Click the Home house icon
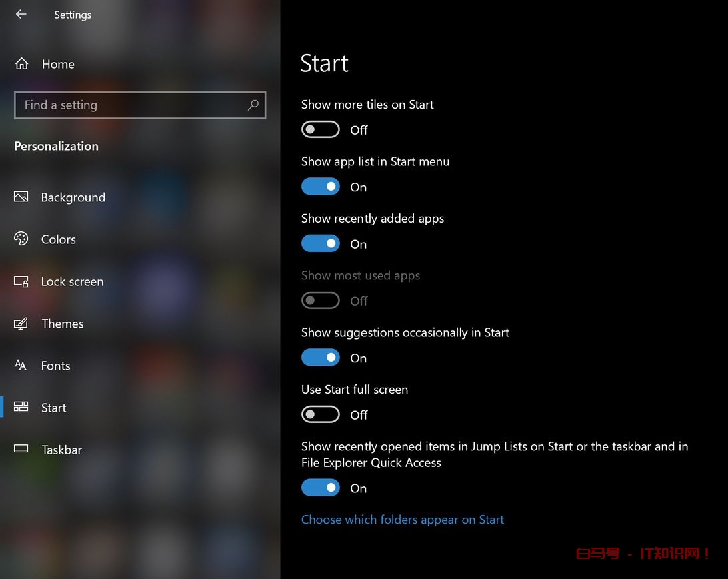Screen dimensions: 728x579 tap(21, 64)
